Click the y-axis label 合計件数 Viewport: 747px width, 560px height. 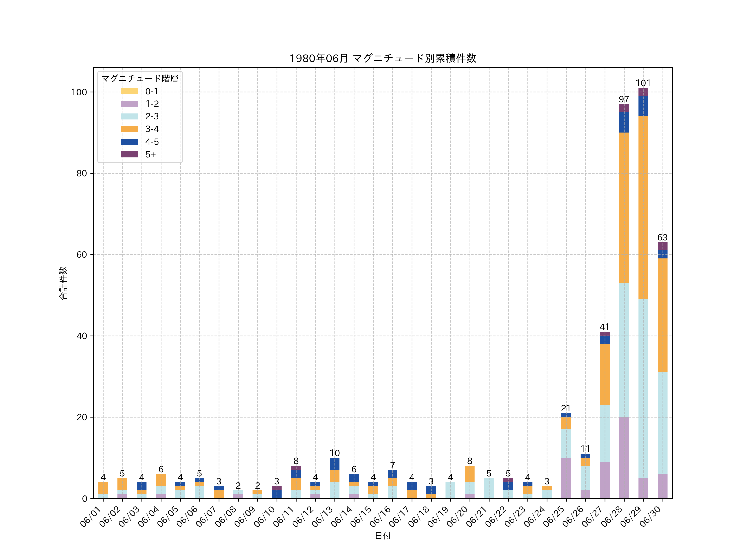(x=63, y=283)
